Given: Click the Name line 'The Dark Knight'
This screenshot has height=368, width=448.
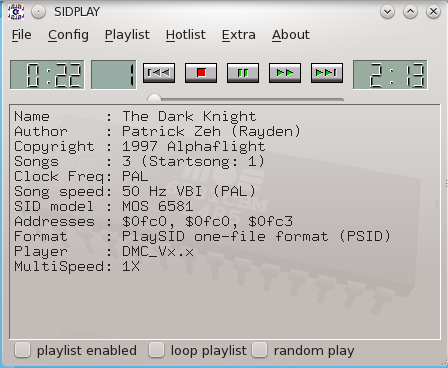Looking at the screenshot, I should point(189,116).
